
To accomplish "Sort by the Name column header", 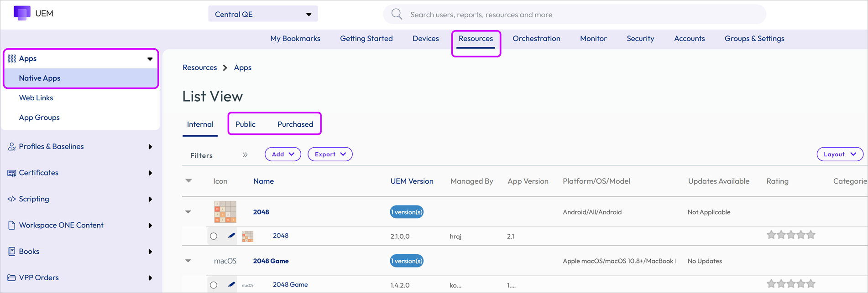I will pyautogui.click(x=264, y=181).
